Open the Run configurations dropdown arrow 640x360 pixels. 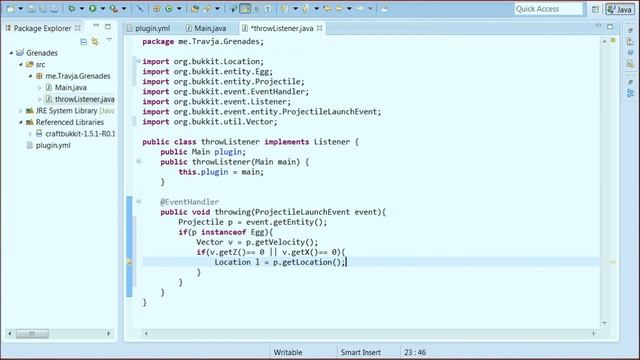(103, 9)
